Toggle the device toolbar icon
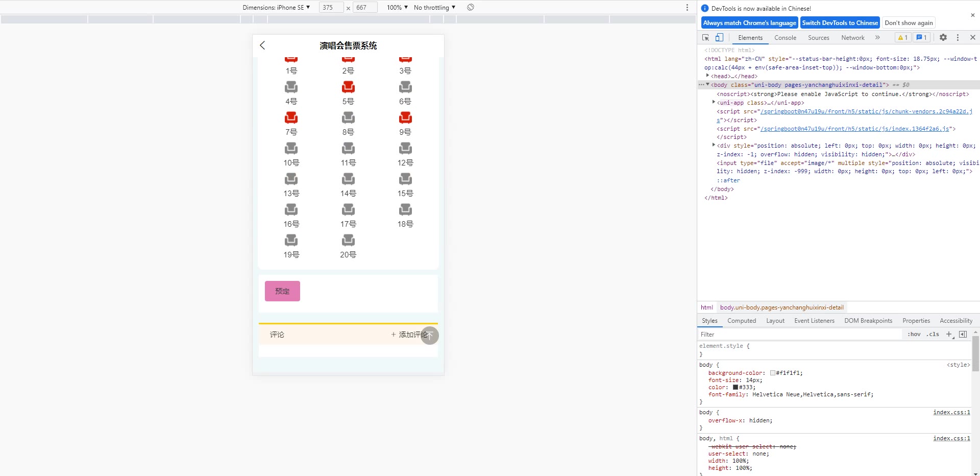Screen dimensions: 980x476 (719, 37)
